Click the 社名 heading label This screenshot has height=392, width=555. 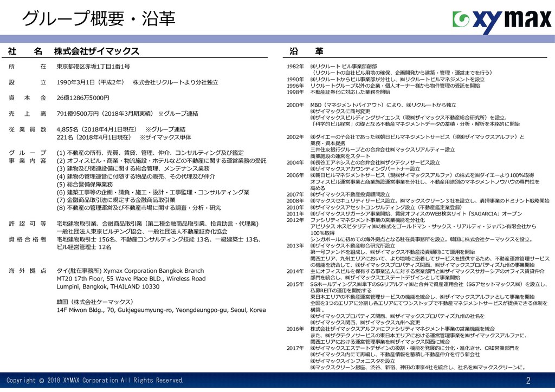tap(25, 51)
